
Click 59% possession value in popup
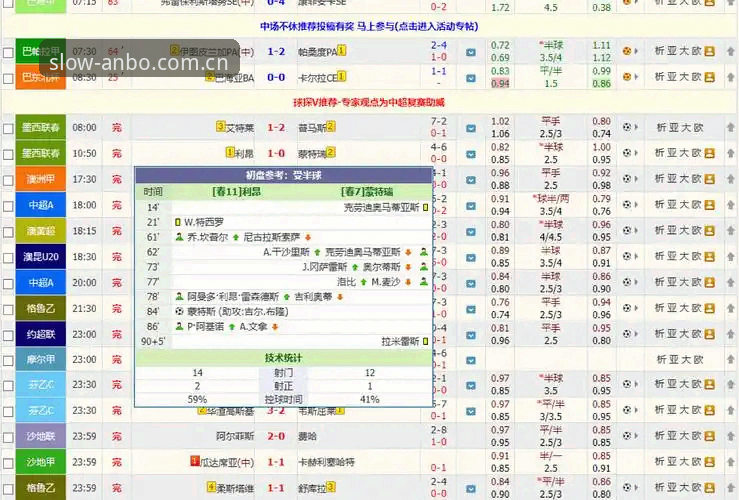(x=197, y=400)
